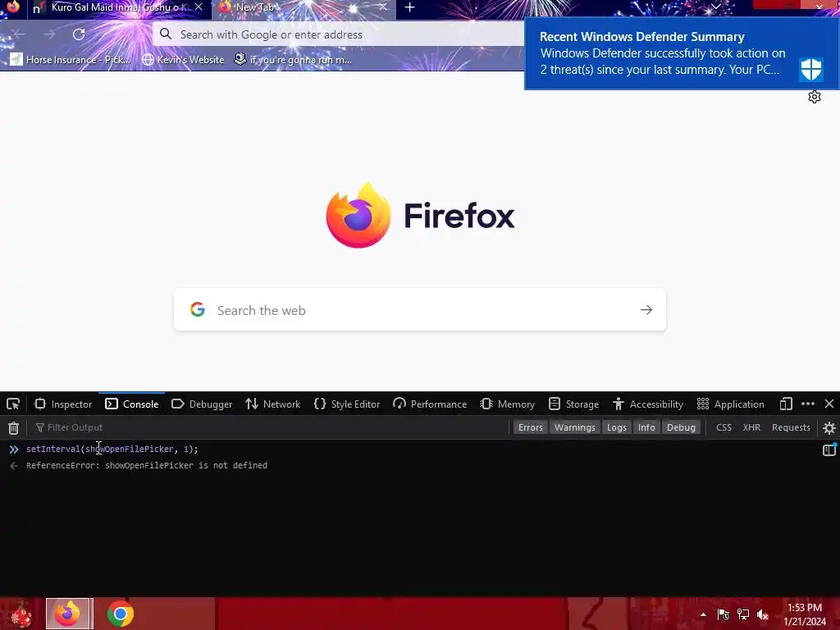Toggle Responsive Design Mode icon
This screenshot has height=630, width=840.
[786, 404]
